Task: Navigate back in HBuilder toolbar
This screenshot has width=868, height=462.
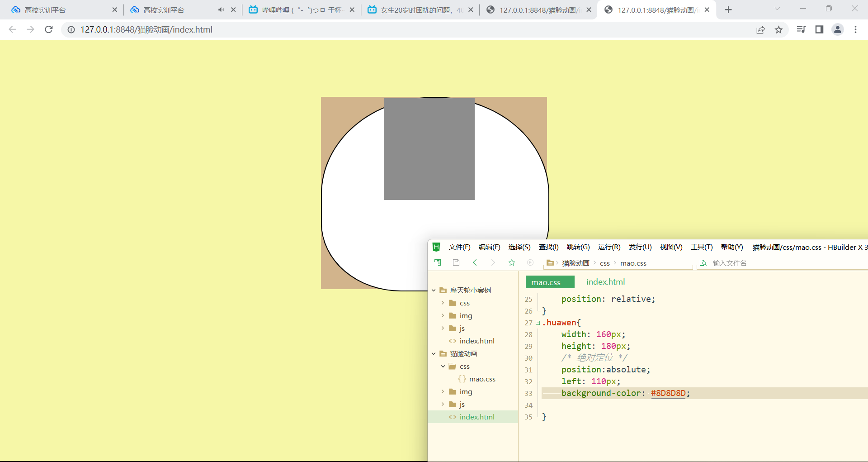Action: 475,262
